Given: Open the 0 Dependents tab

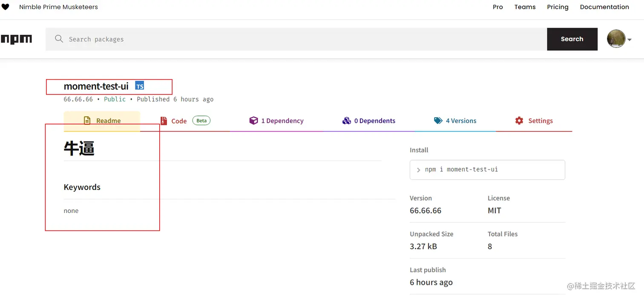Looking at the screenshot, I should [x=369, y=121].
